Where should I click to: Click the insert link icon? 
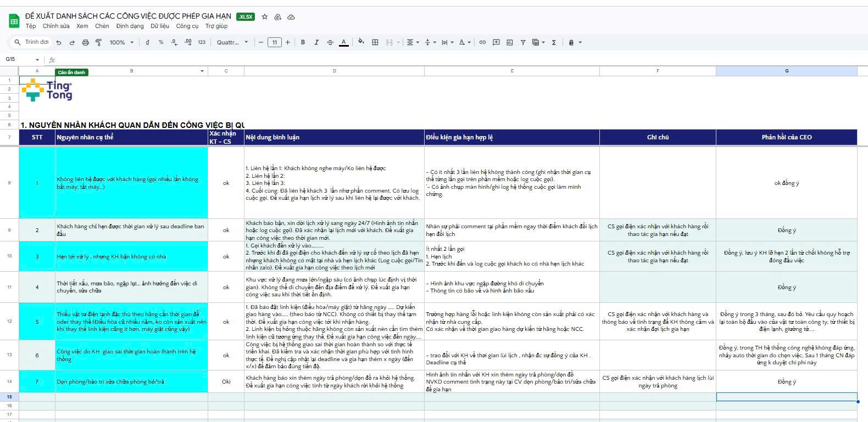482,42
